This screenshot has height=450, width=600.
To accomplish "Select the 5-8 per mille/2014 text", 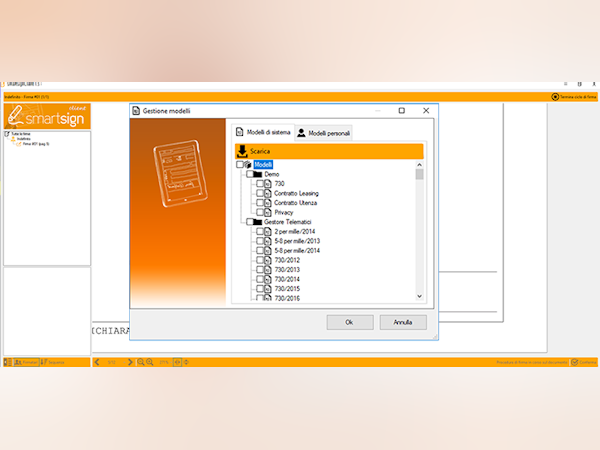I will [297, 251].
